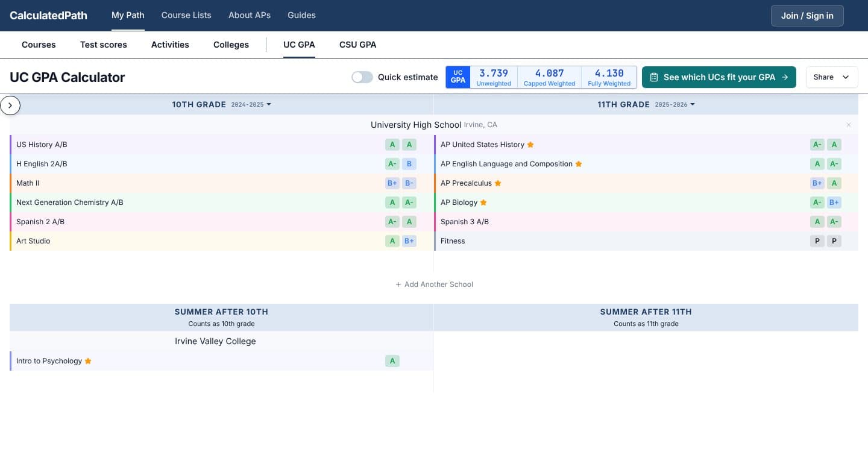868x452 pixels.
Task: Click the clipboard icon on the UC fit button
Action: [654, 77]
